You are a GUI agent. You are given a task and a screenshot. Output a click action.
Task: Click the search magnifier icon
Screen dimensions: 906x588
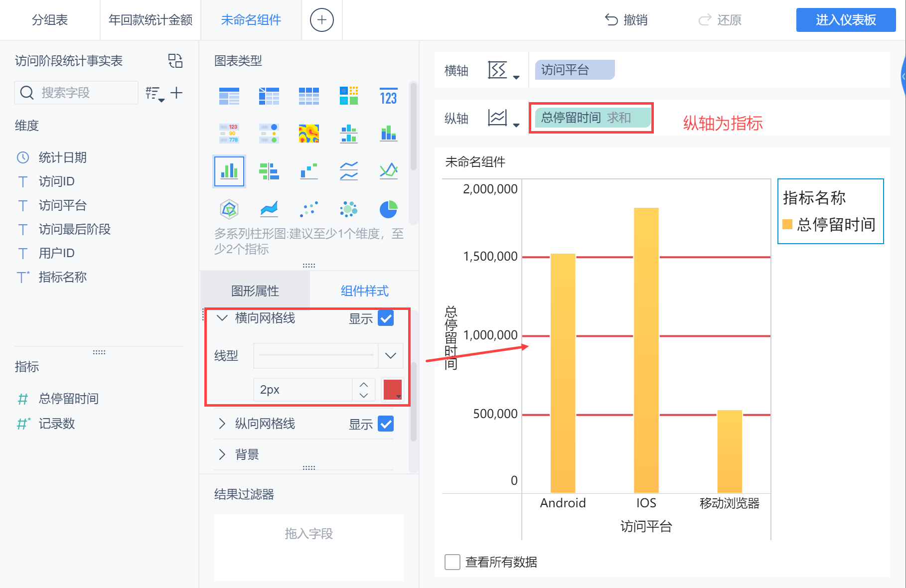click(x=27, y=93)
